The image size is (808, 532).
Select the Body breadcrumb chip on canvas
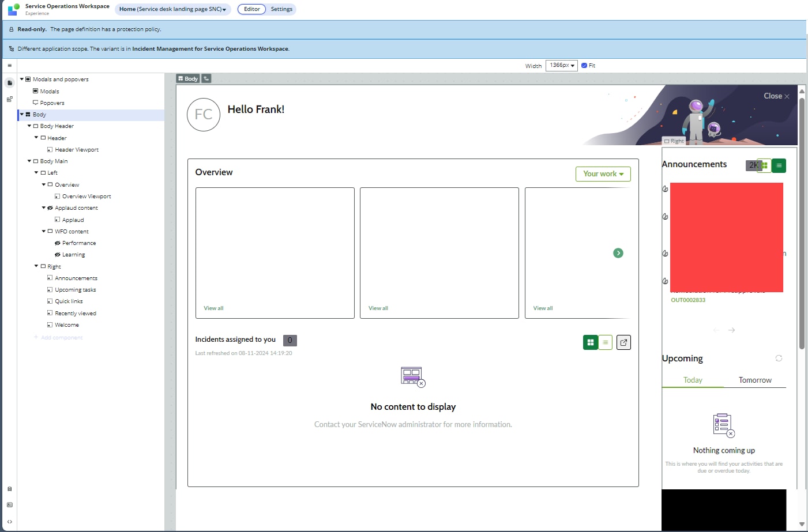[188, 78]
